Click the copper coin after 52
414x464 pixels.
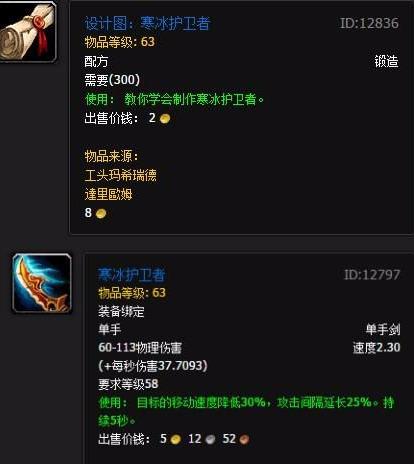[244, 439]
